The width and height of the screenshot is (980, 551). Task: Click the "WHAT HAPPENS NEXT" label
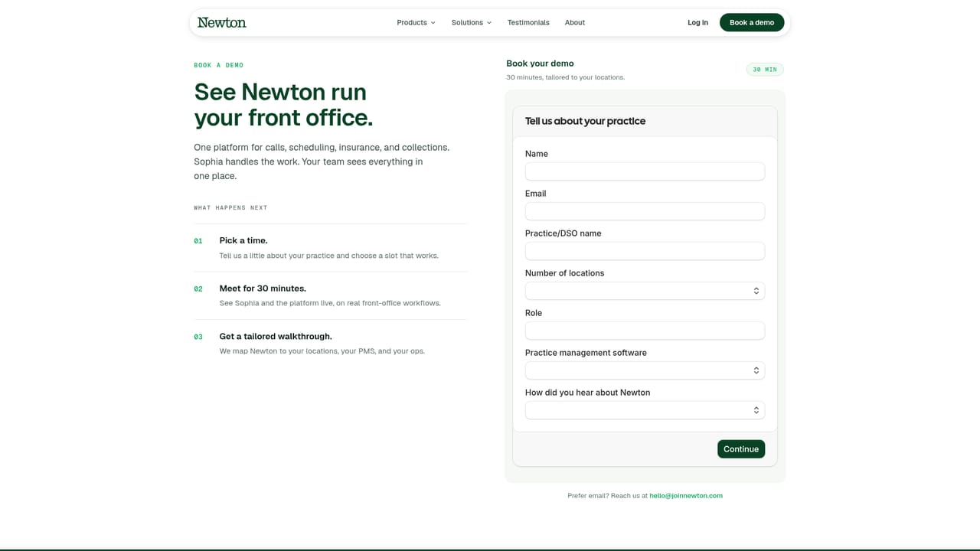tap(230, 208)
